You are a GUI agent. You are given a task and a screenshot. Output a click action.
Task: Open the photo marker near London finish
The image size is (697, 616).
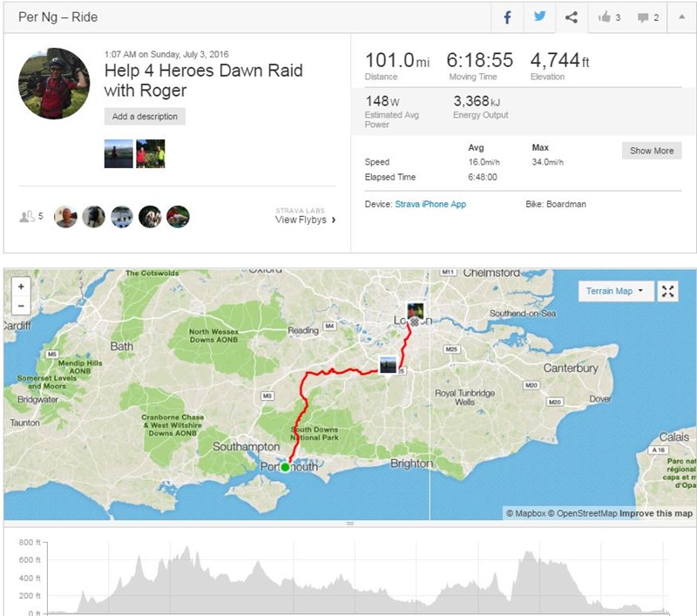pos(416,311)
